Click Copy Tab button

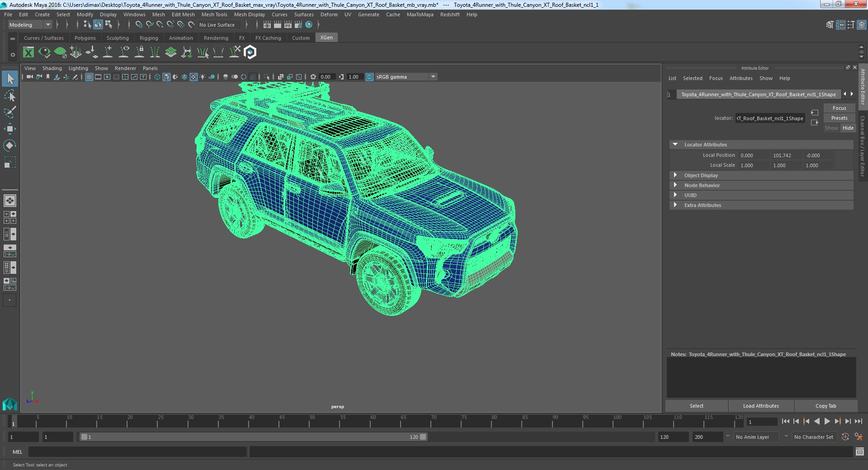[x=826, y=406]
